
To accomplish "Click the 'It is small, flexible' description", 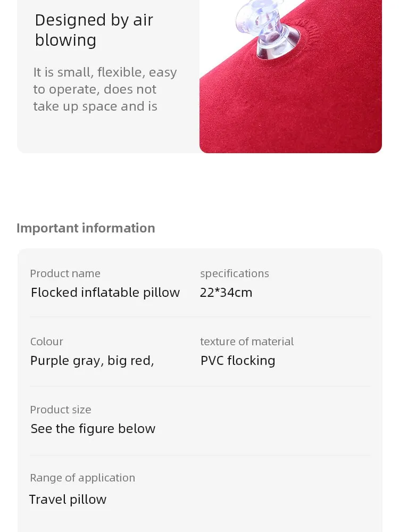I will 105,89.
